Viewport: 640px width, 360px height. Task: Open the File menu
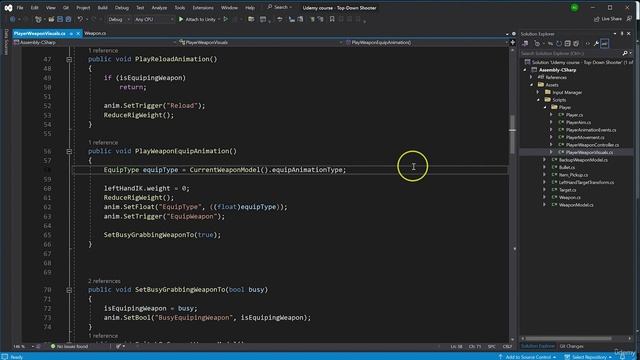[20, 8]
